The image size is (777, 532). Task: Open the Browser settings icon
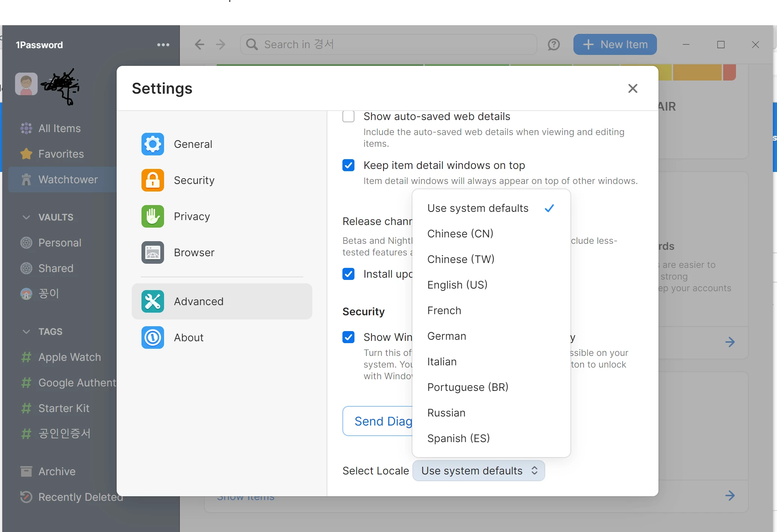(x=153, y=252)
